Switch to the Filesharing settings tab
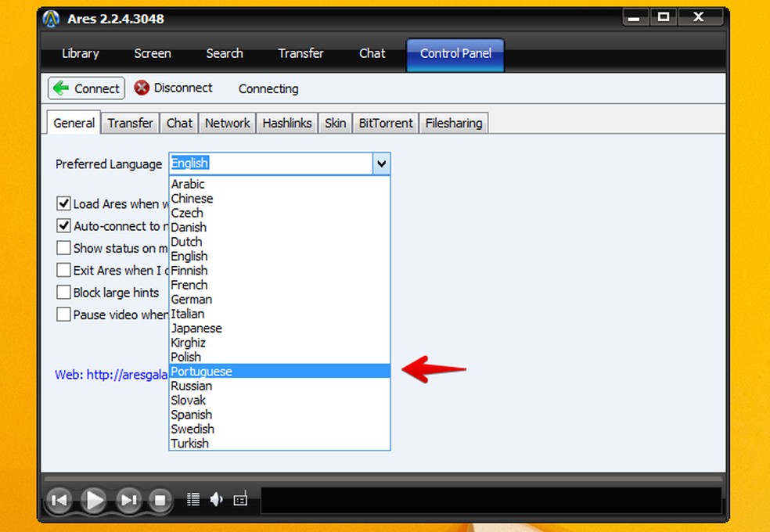770x532 pixels. tap(454, 123)
